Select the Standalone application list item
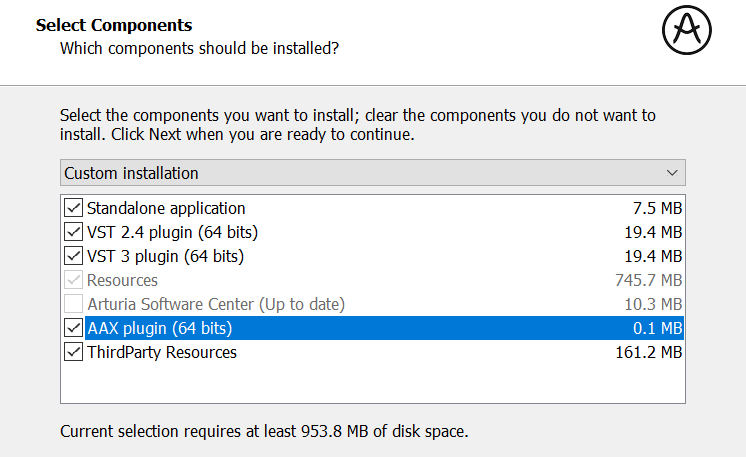Image resolution: width=746 pixels, height=457 pixels. (373, 208)
